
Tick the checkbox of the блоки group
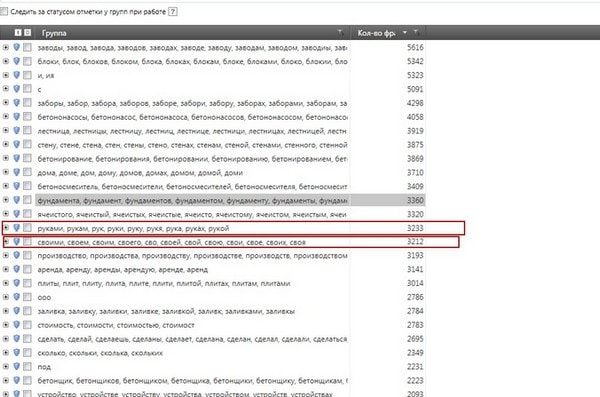27,61
